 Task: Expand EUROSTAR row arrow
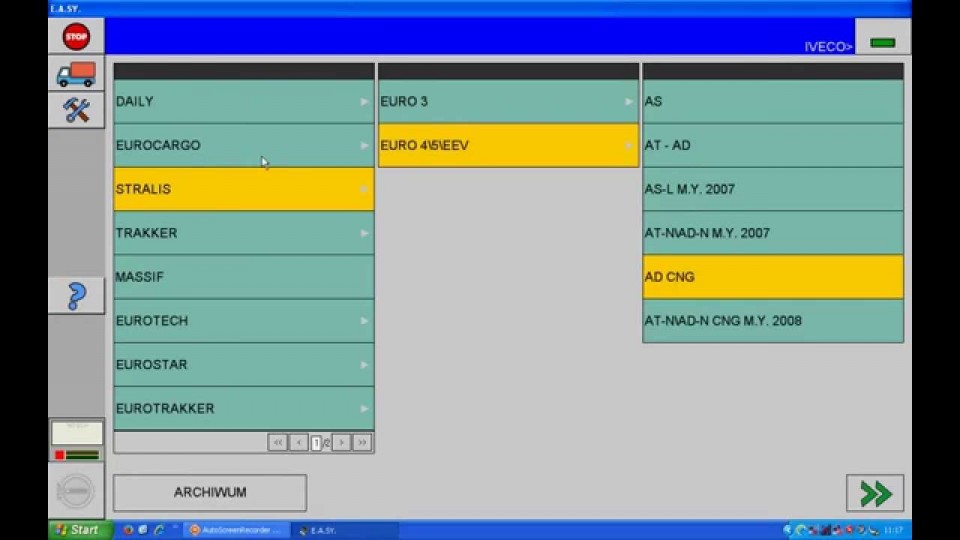click(364, 364)
